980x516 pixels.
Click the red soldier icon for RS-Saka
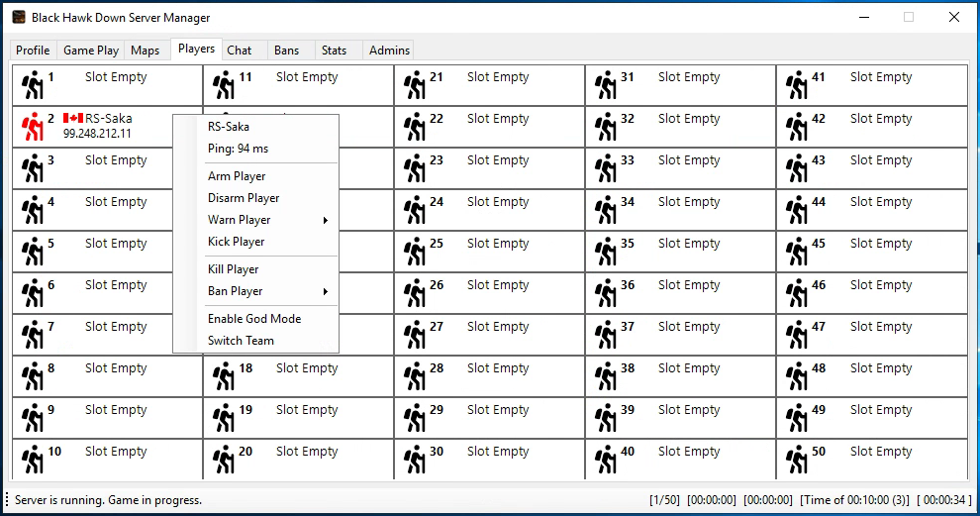click(33, 127)
